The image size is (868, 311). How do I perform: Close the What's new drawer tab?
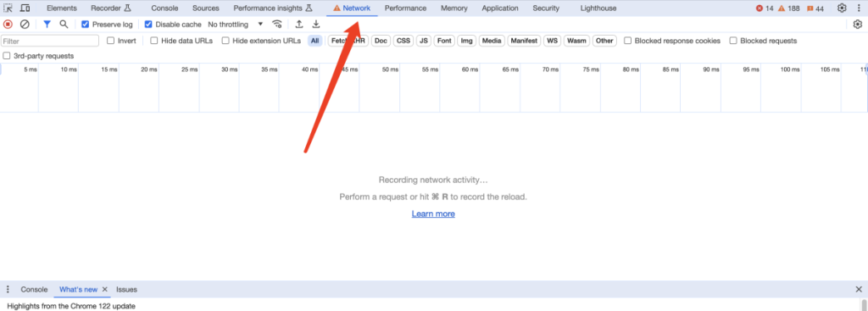point(104,290)
